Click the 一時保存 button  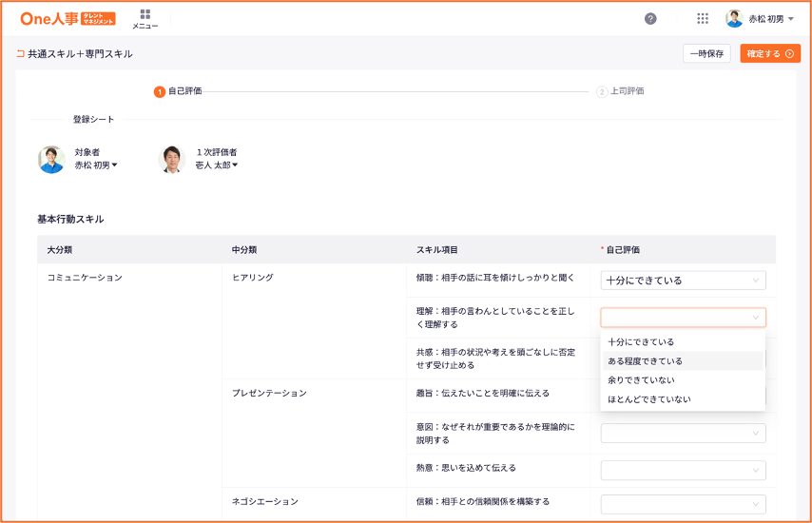click(x=706, y=53)
